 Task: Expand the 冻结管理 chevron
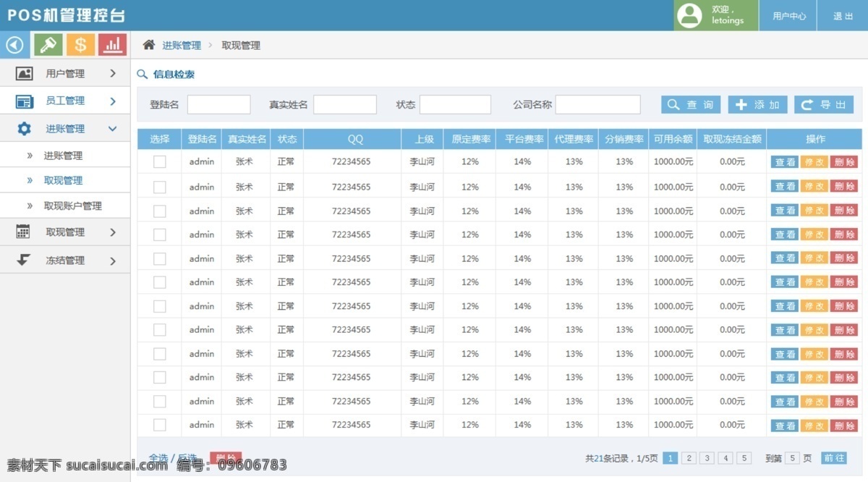pyautogui.click(x=113, y=261)
